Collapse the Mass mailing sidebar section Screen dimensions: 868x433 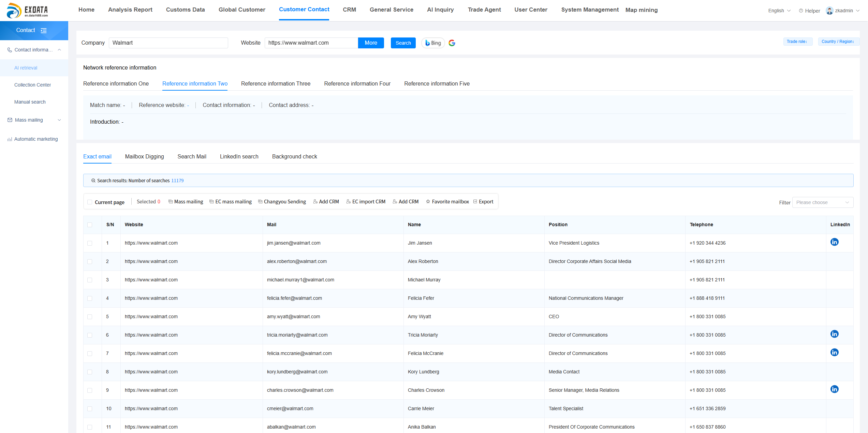60,120
